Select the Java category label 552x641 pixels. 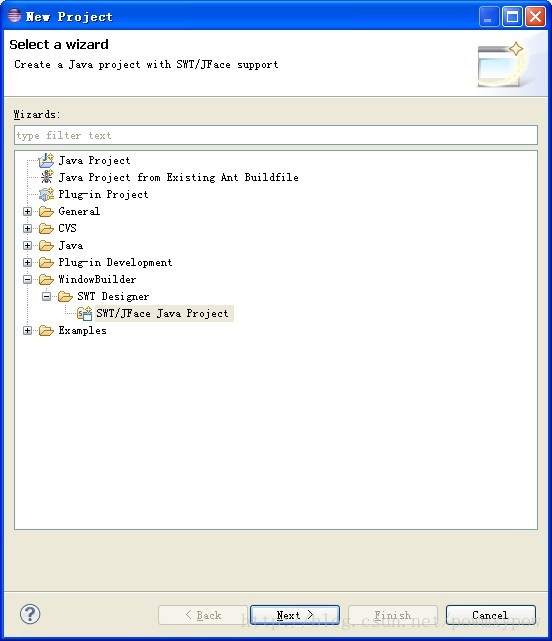click(71, 245)
